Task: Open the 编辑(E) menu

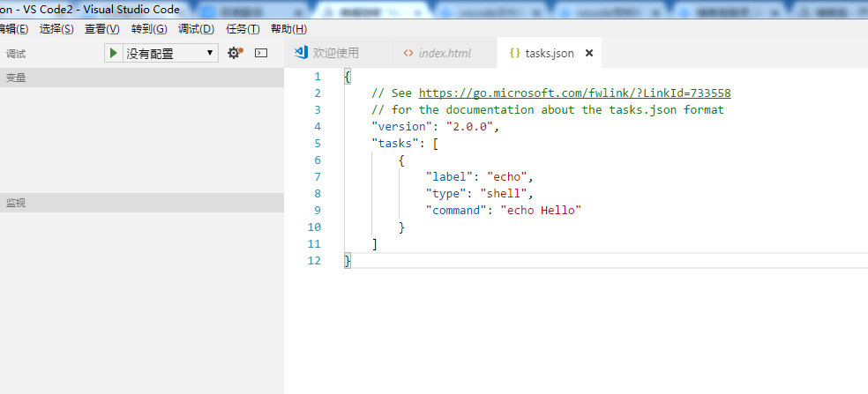Action: (x=14, y=29)
